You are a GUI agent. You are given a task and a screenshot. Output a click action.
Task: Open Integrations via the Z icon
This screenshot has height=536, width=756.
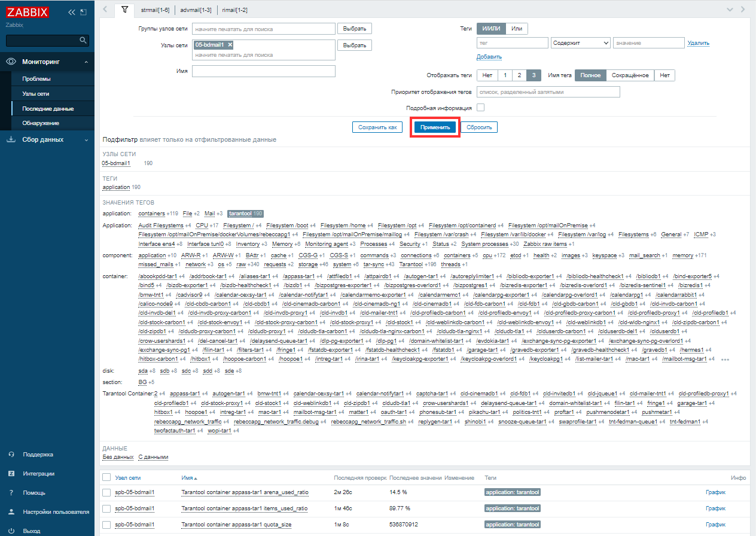(x=11, y=474)
